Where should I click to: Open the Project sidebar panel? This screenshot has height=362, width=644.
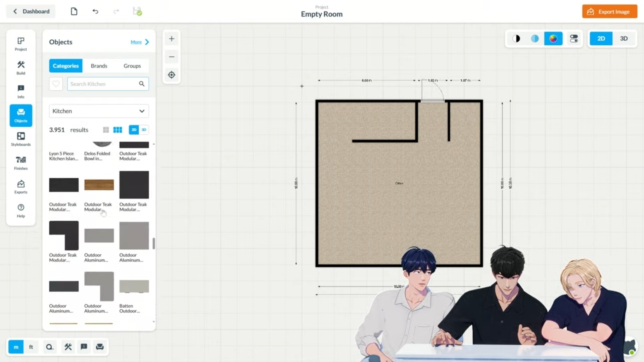tap(21, 44)
